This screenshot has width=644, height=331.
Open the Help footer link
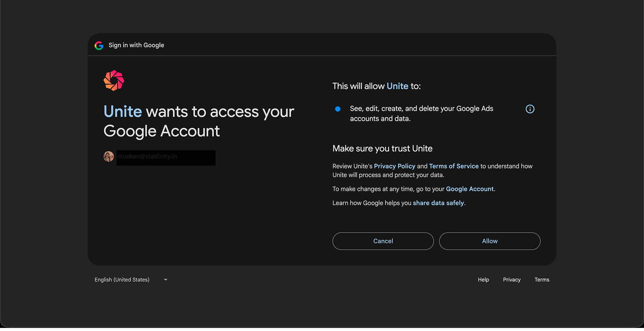pyautogui.click(x=484, y=280)
